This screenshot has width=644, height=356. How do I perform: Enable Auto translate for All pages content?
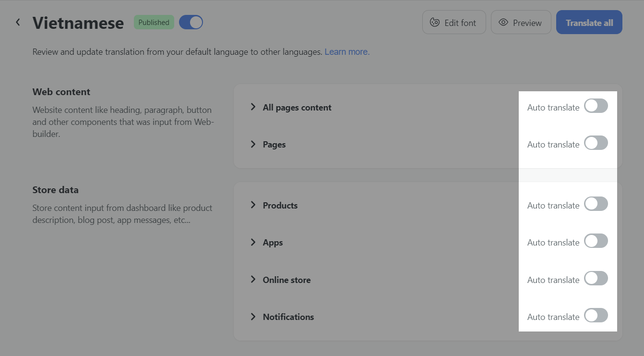(596, 106)
